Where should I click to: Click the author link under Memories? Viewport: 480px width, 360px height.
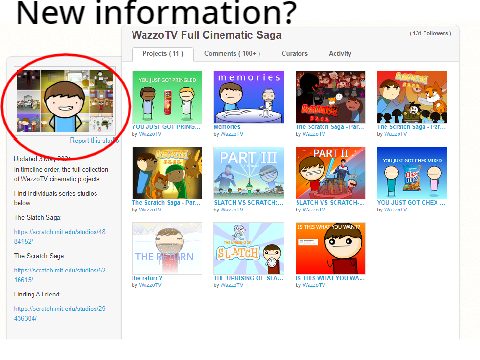point(232,134)
